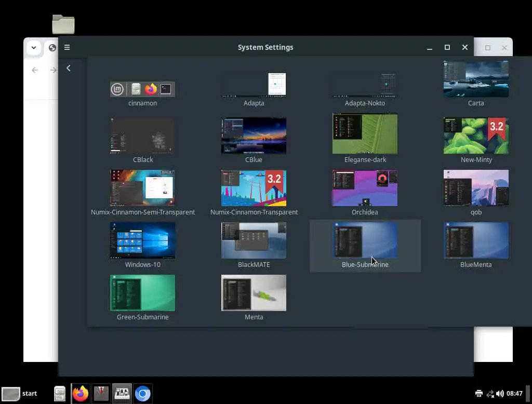
Task: Pick the Adapta-Nokto theme preview
Action: click(365, 85)
